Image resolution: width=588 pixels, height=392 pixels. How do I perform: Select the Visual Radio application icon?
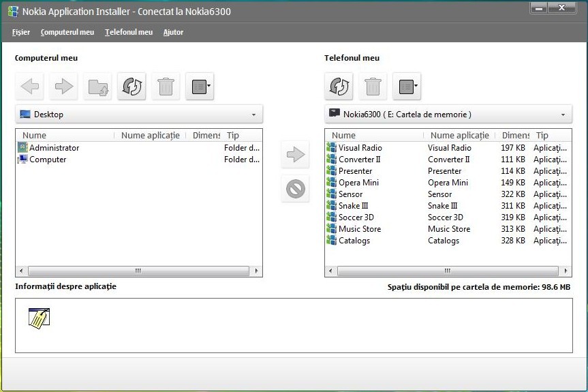(x=331, y=147)
